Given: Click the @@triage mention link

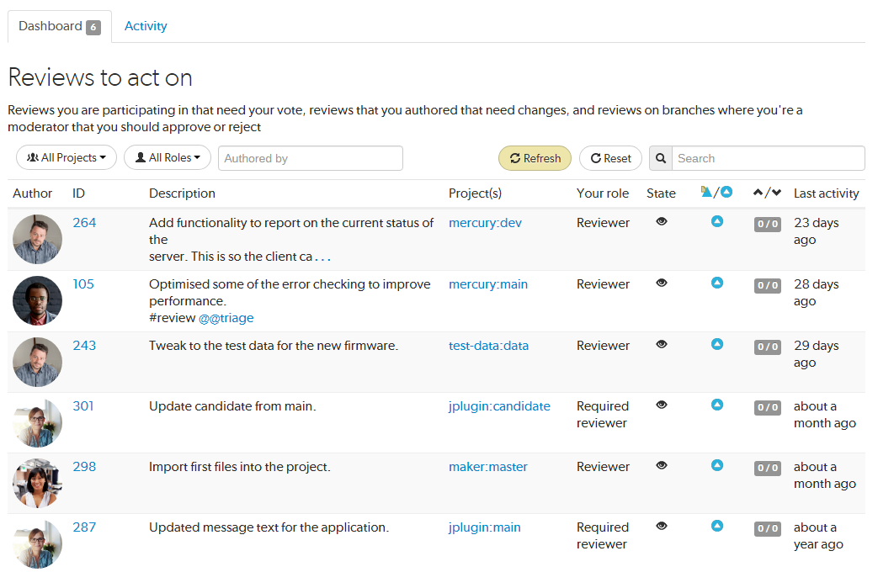Looking at the screenshot, I should pos(226,318).
